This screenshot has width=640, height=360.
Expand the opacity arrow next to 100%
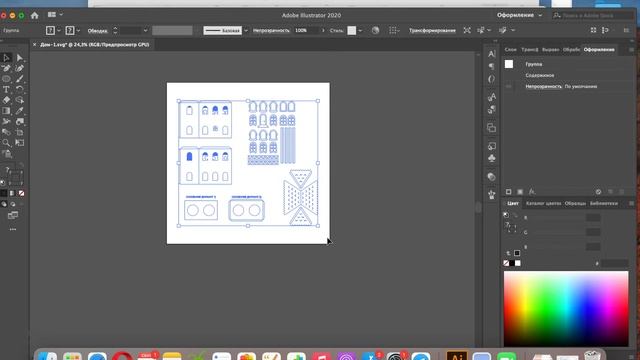(x=323, y=31)
